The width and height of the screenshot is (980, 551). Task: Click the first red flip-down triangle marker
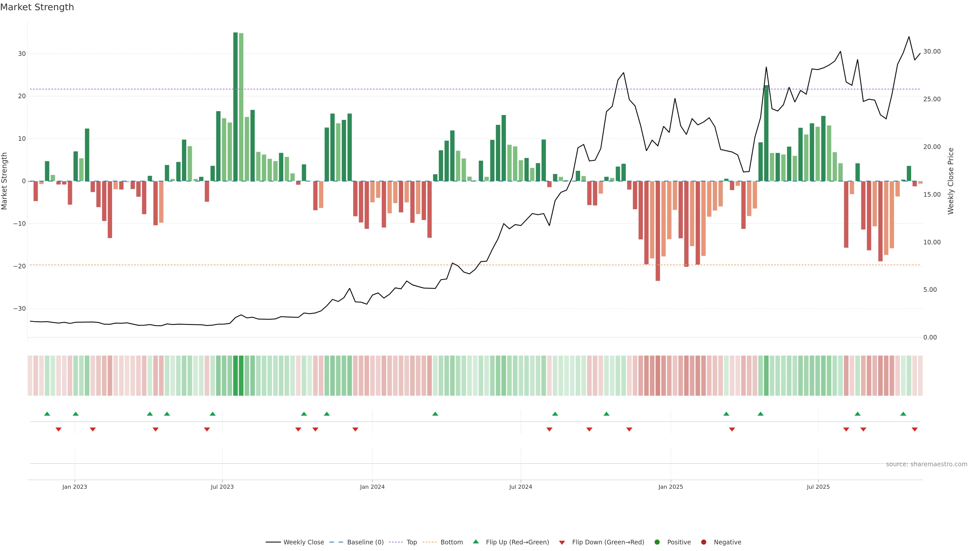59,429
